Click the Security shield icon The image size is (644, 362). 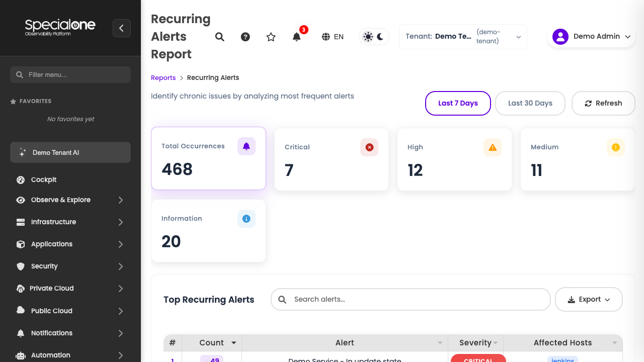21,266
